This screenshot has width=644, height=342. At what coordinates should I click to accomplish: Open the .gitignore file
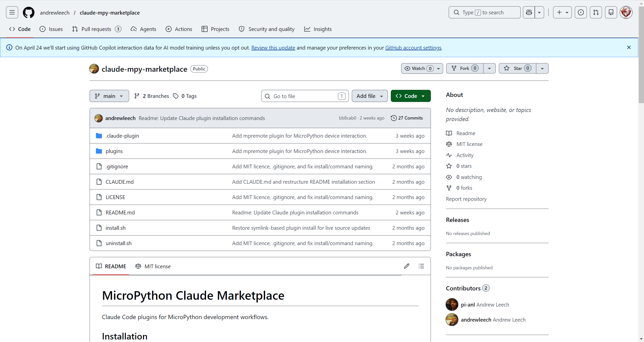coord(117,167)
